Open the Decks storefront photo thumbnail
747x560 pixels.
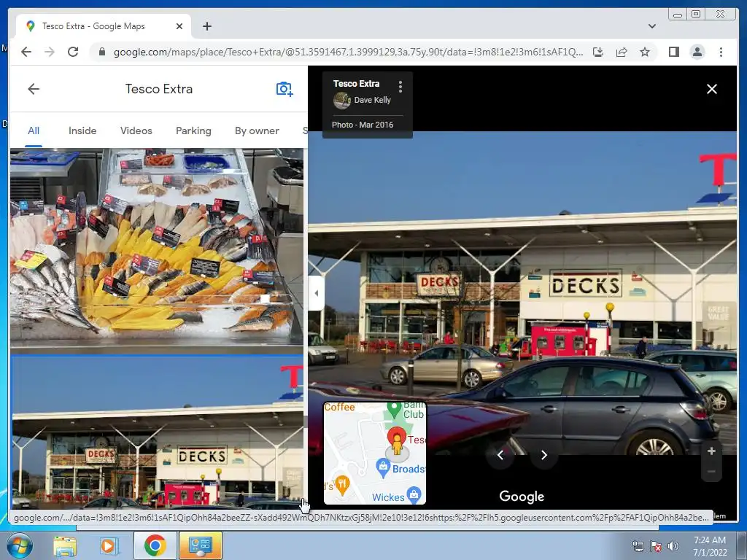point(157,432)
